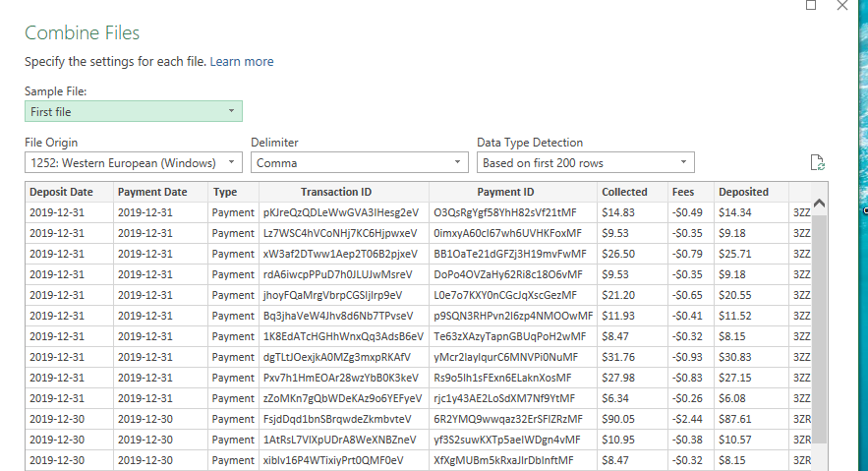The width and height of the screenshot is (868, 471).
Task: Select the Payment Date column header
Action: [x=152, y=192]
